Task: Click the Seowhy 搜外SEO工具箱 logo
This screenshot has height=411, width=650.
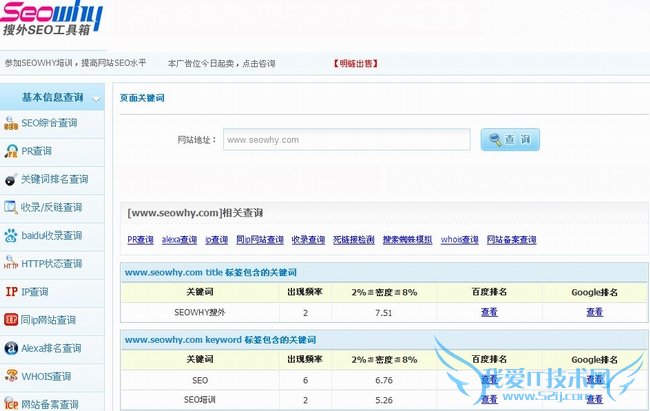Action: (x=51, y=19)
